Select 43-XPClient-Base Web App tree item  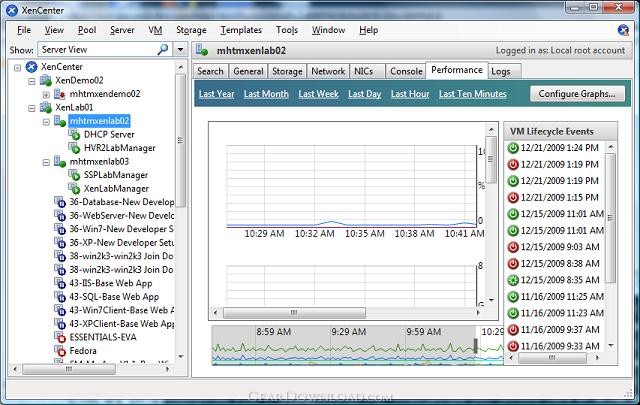(x=122, y=324)
